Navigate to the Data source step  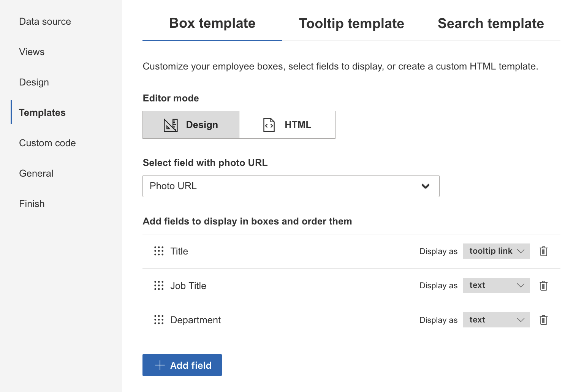45,22
